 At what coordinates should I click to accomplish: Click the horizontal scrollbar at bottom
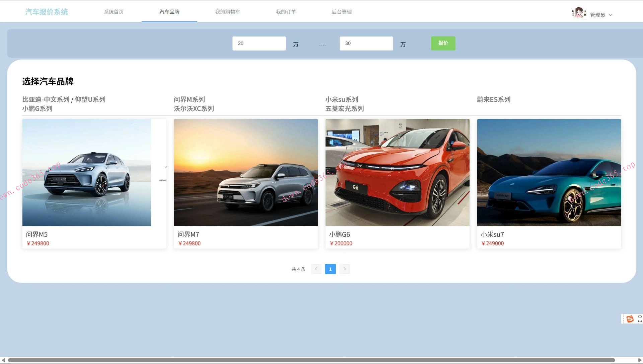pos(311,360)
